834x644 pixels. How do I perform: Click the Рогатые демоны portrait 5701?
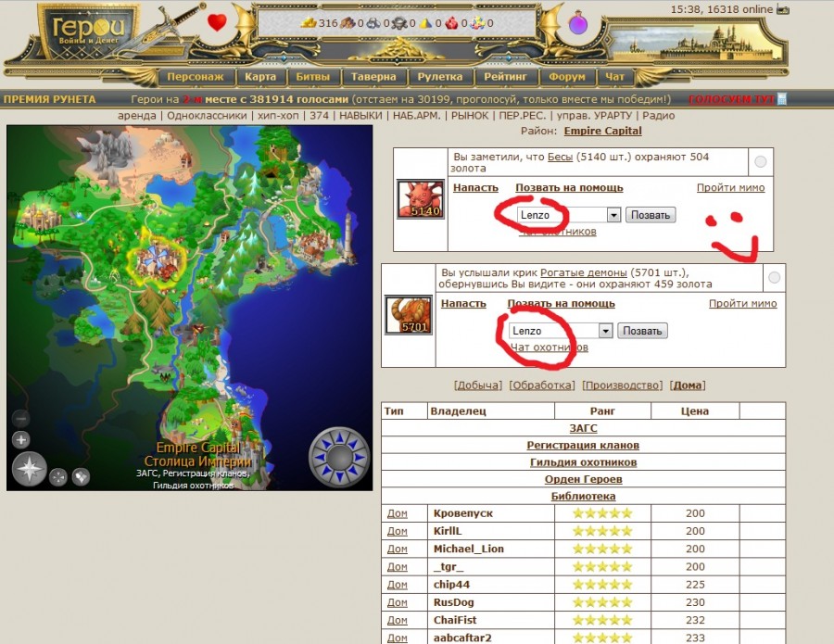click(x=409, y=315)
